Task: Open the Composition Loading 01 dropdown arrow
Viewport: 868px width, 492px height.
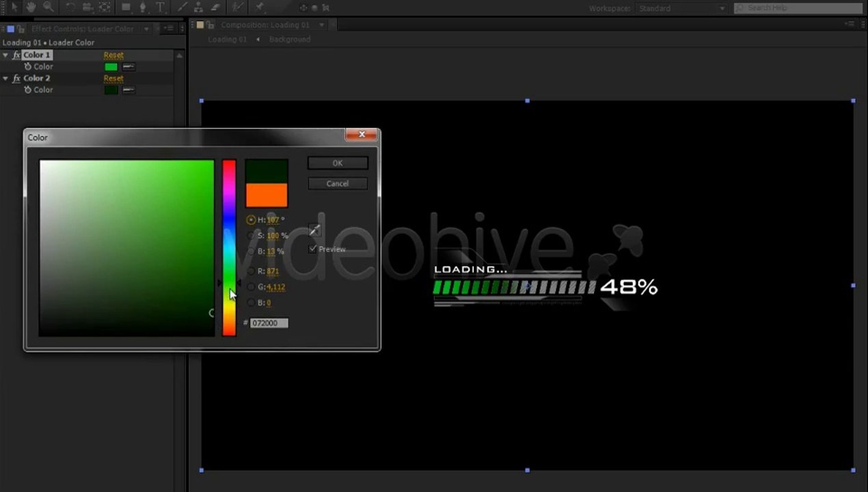Action: (x=321, y=25)
